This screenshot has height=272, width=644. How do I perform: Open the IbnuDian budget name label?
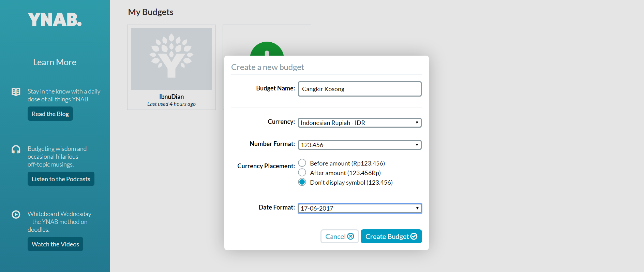(x=171, y=97)
